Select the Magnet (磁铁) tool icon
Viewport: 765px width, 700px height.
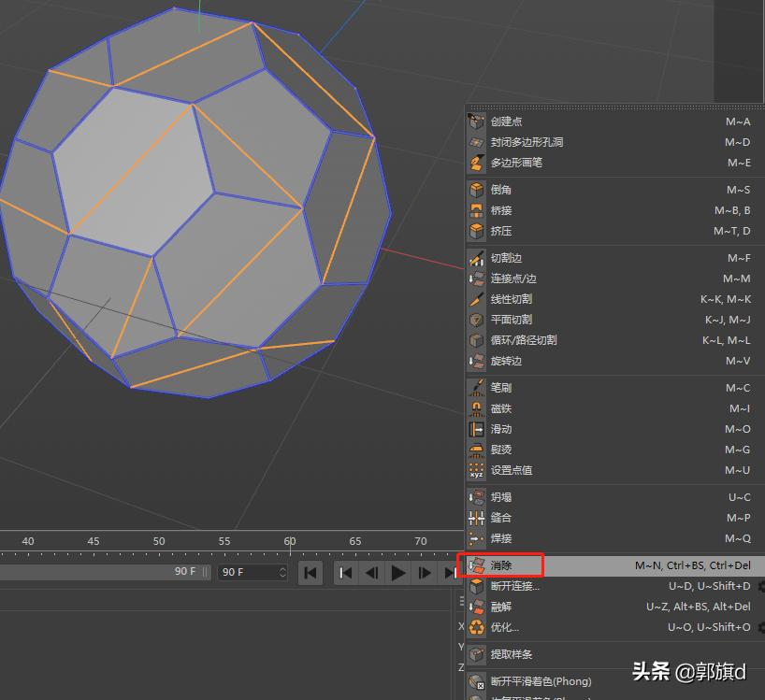click(x=477, y=407)
